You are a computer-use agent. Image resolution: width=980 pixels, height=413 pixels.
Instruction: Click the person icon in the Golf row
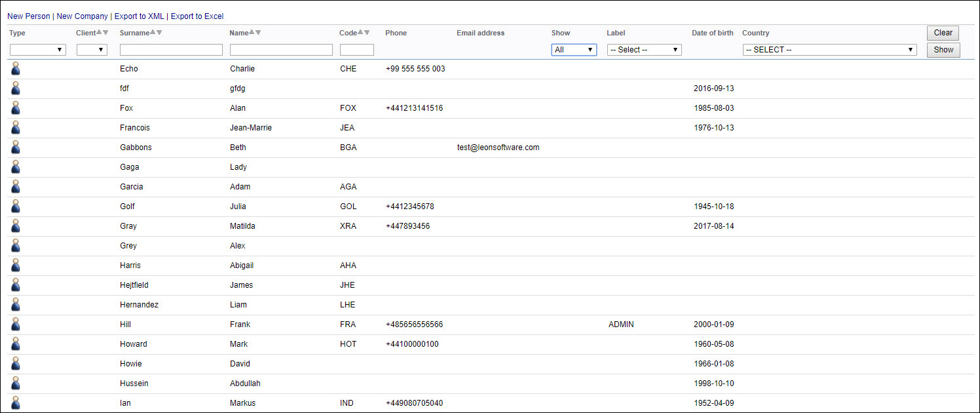[16, 206]
